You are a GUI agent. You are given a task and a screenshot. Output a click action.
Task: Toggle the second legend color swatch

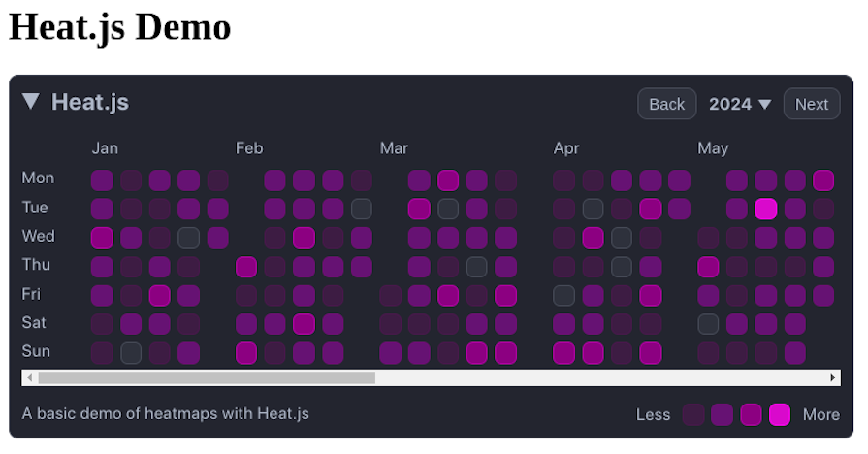click(722, 415)
